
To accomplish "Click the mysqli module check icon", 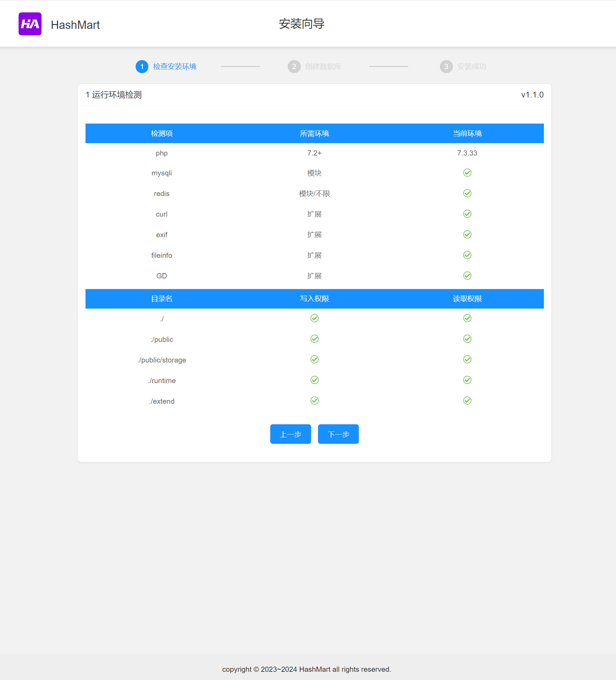I will coord(467,173).
